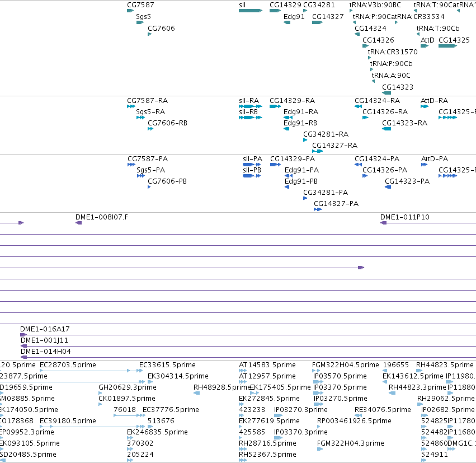This screenshot has width=476, height=463.
Task: Select transcript Sgs5-RA
Action: 150,112
